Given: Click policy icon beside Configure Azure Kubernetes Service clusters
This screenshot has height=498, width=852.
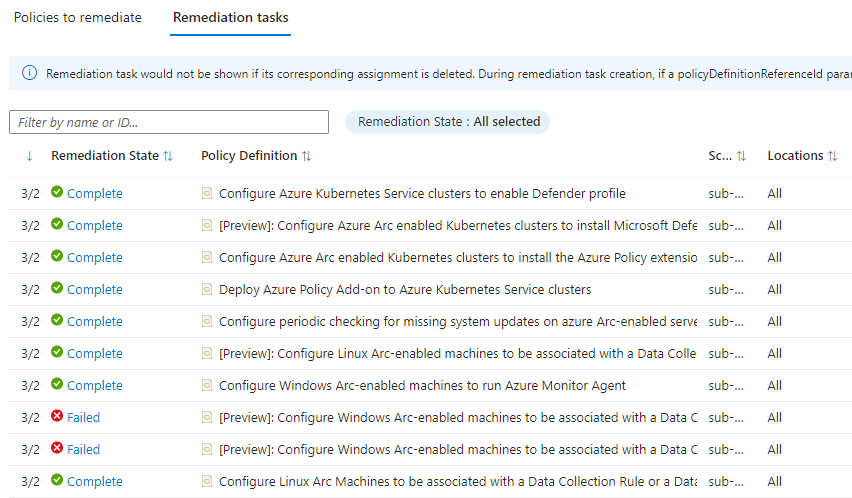Looking at the screenshot, I should tap(207, 193).
